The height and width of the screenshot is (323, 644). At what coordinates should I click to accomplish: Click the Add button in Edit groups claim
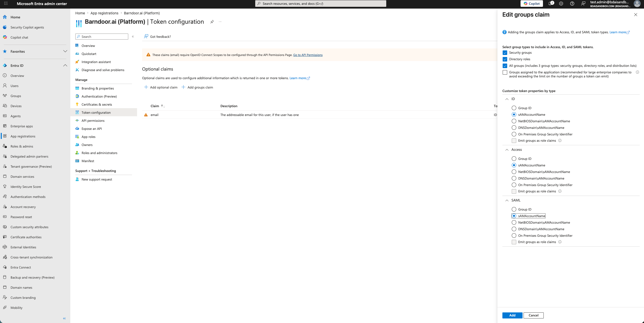(x=512, y=315)
